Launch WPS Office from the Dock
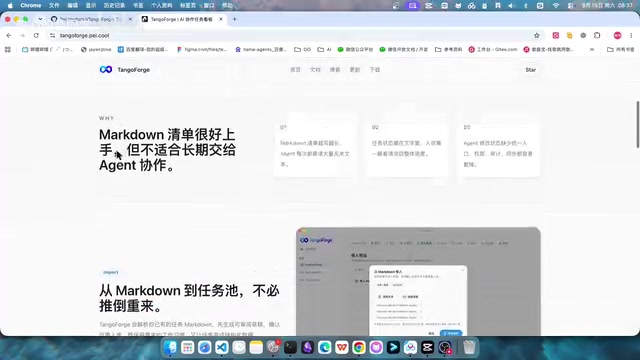 coord(342,347)
